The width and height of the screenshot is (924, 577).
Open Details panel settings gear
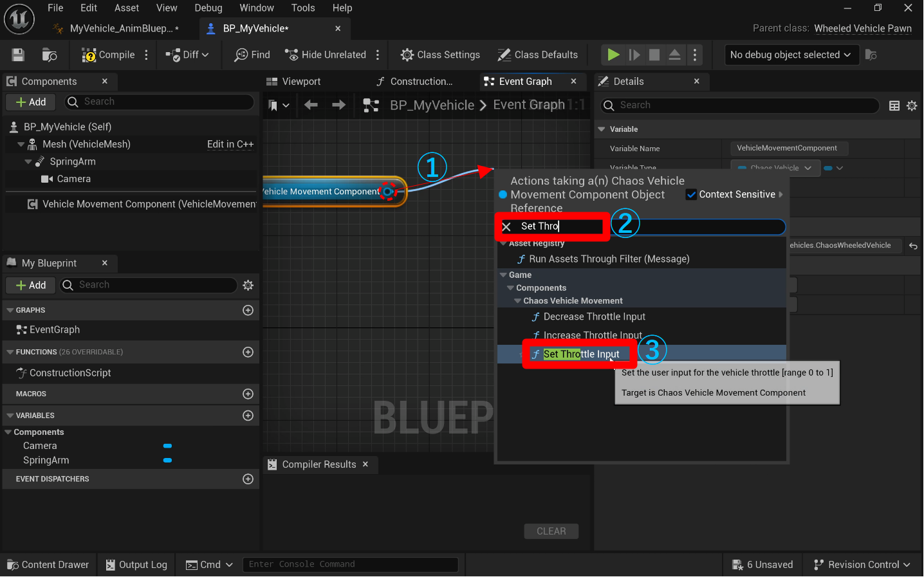coord(912,105)
